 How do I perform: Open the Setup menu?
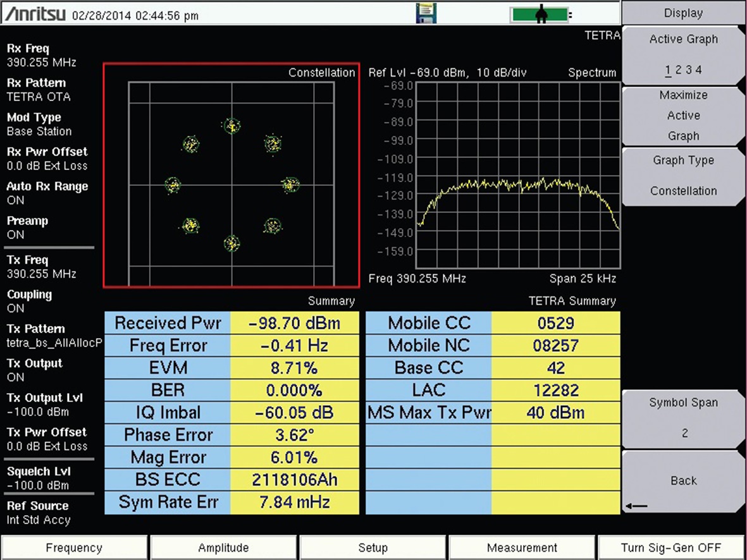click(x=373, y=547)
